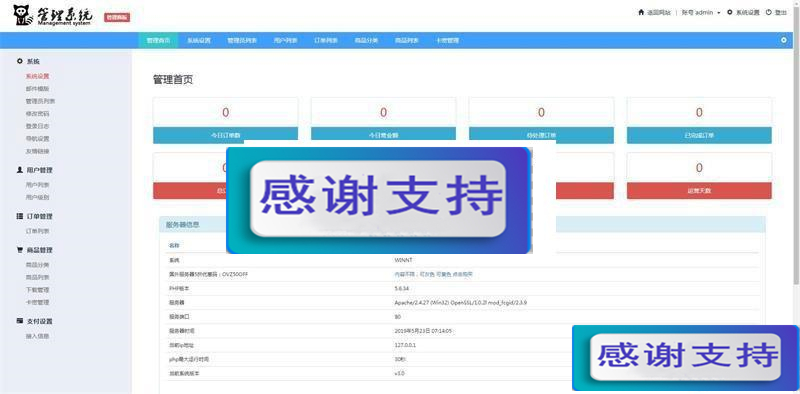Click the shopping cart icon beside 商品管理
Image resolution: width=800 pixels, height=394 pixels.
[20, 250]
